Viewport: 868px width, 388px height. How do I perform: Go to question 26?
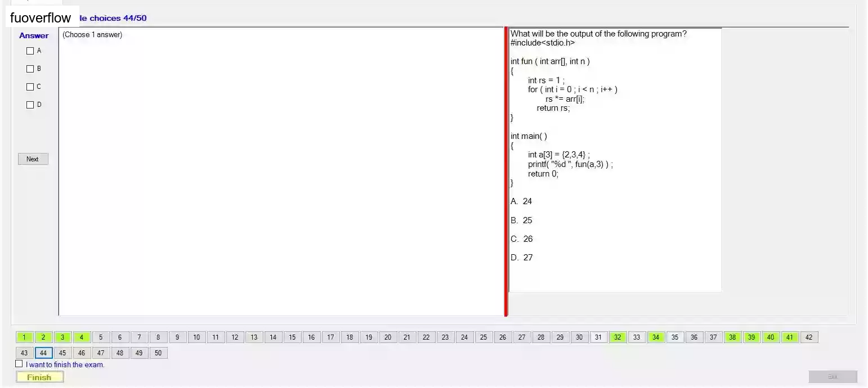pos(503,337)
